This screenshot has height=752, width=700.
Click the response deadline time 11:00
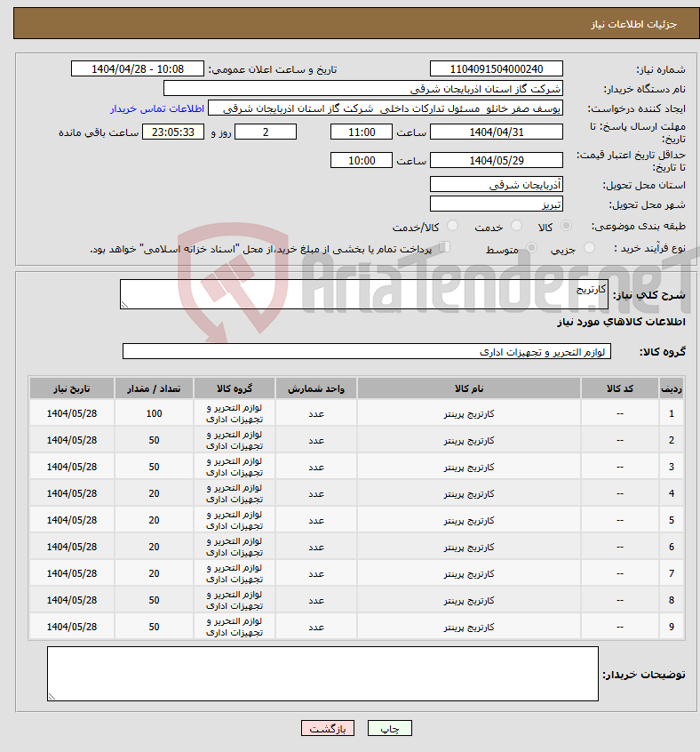(x=362, y=132)
